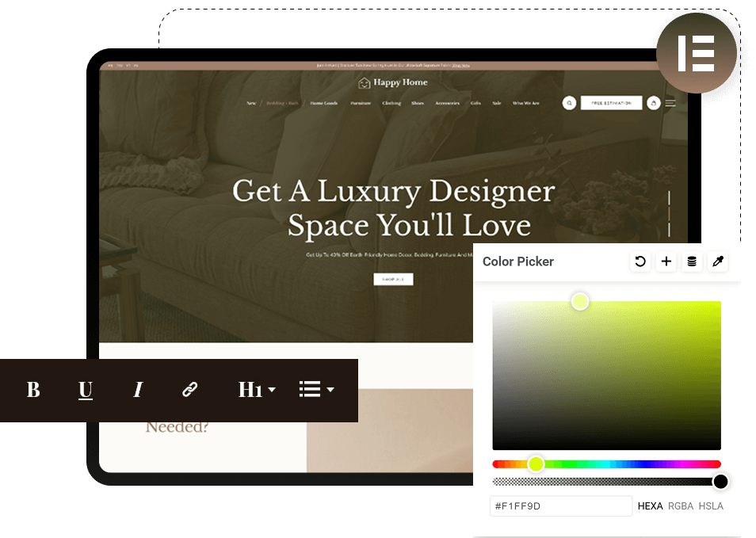Open the Furniture menu item

pos(361,103)
